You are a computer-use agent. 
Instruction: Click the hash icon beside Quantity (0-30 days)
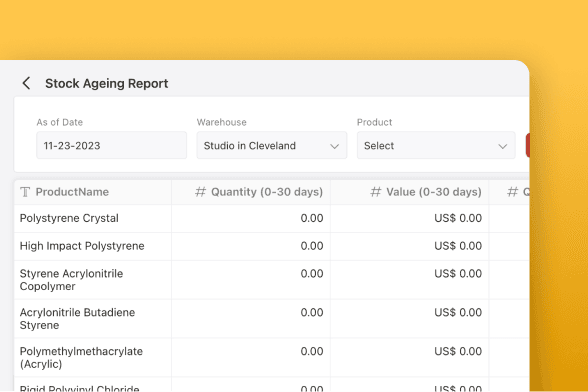[x=200, y=192]
